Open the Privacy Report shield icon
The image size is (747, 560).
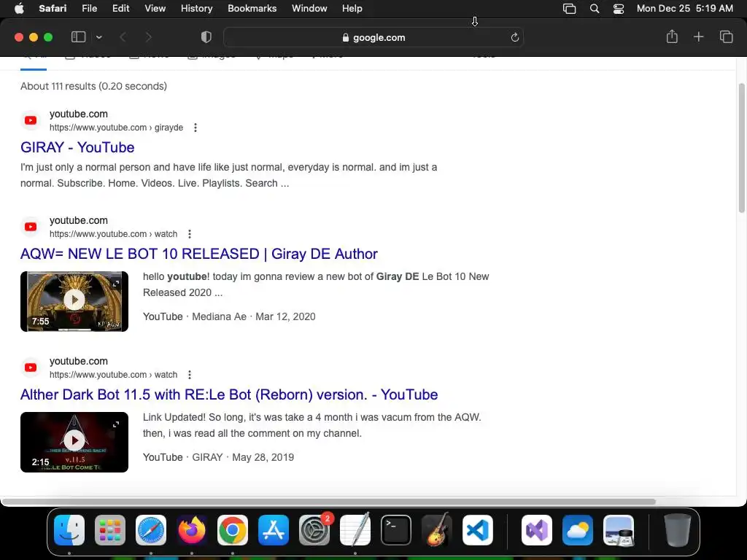coord(206,37)
